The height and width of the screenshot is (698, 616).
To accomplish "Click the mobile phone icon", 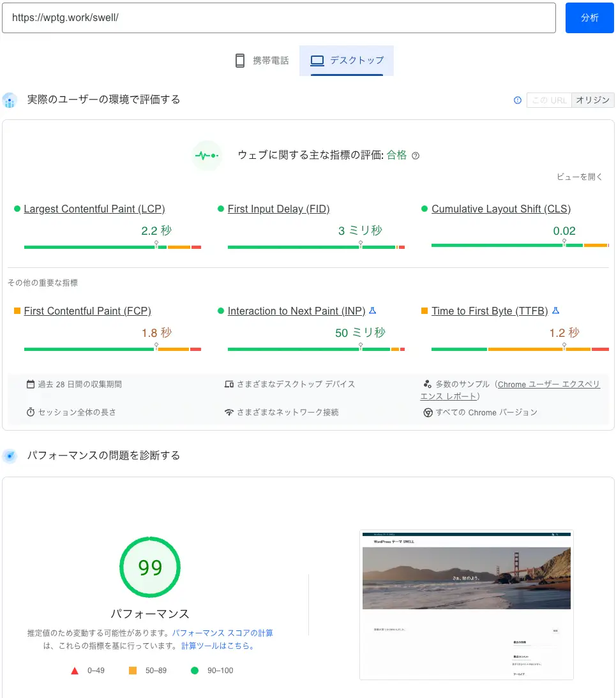I will pos(239,61).
